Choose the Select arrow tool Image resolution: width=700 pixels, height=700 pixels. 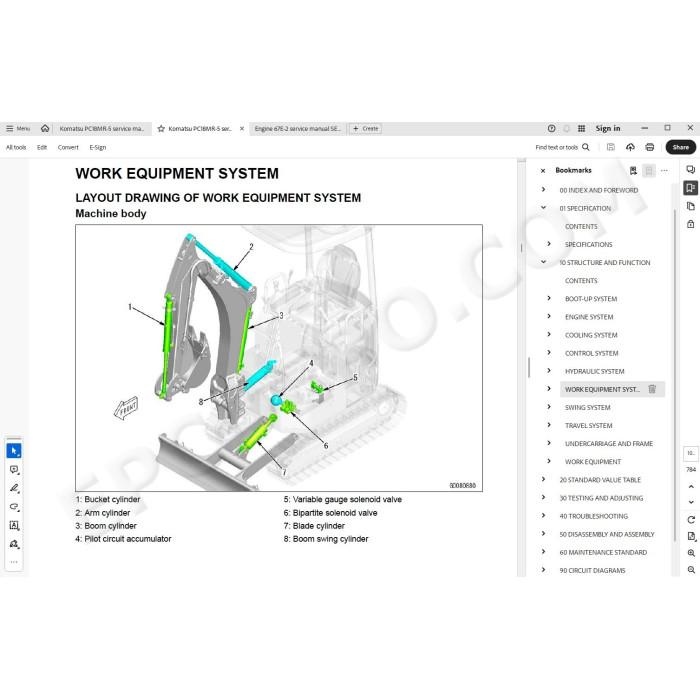pyautogui.click(x=14, y=451)
